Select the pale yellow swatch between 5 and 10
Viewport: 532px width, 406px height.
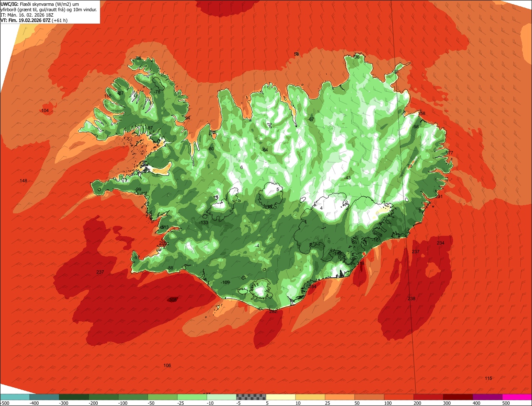point(281,397)
